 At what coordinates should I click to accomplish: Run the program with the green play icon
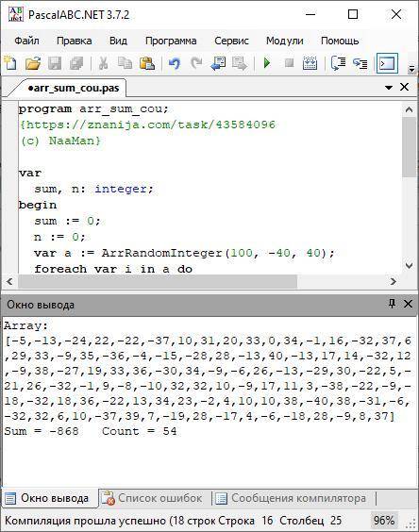267,63
